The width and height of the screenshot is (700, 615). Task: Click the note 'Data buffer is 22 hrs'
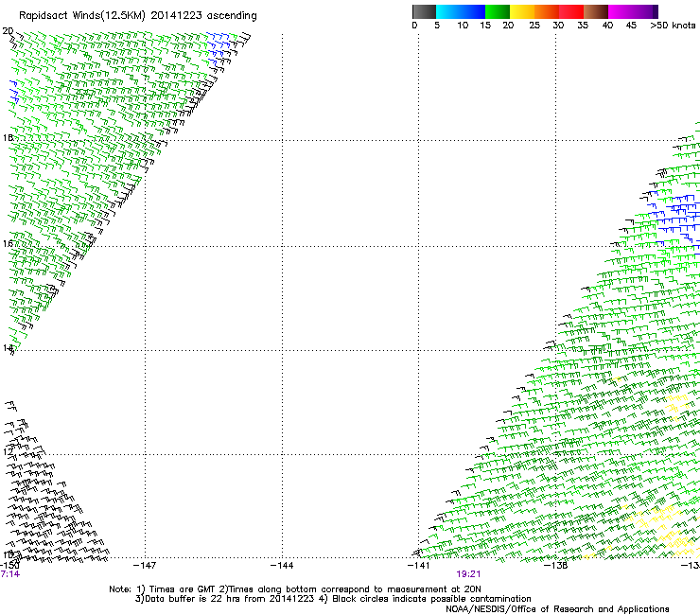coord(193,599)
